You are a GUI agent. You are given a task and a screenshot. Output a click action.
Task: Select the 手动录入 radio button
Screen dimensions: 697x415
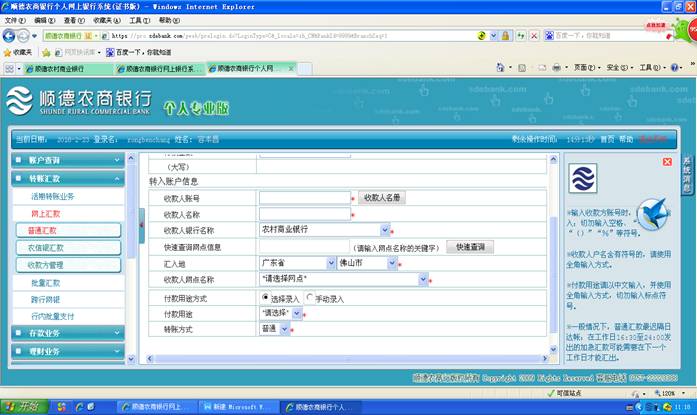click(x=310, y=298)
